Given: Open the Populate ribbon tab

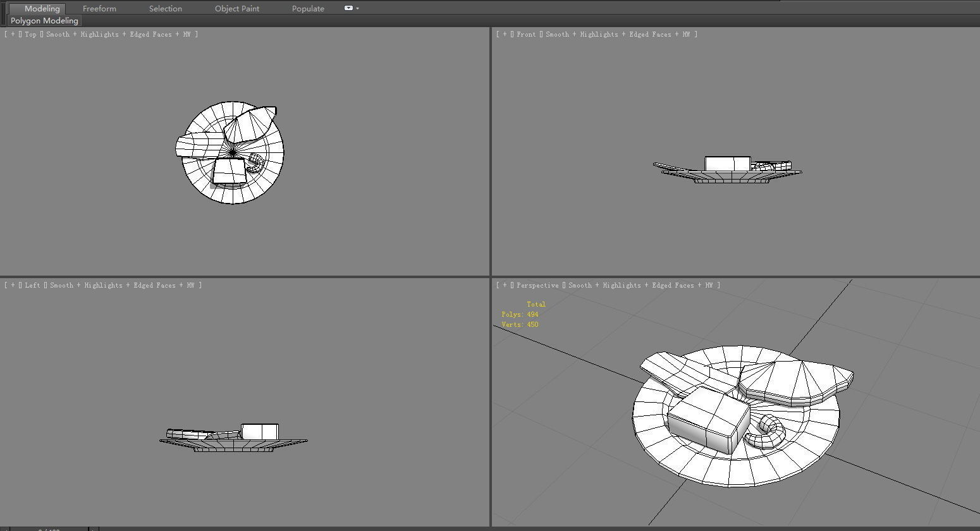Looking at the screenshot, I should (308, 9).
